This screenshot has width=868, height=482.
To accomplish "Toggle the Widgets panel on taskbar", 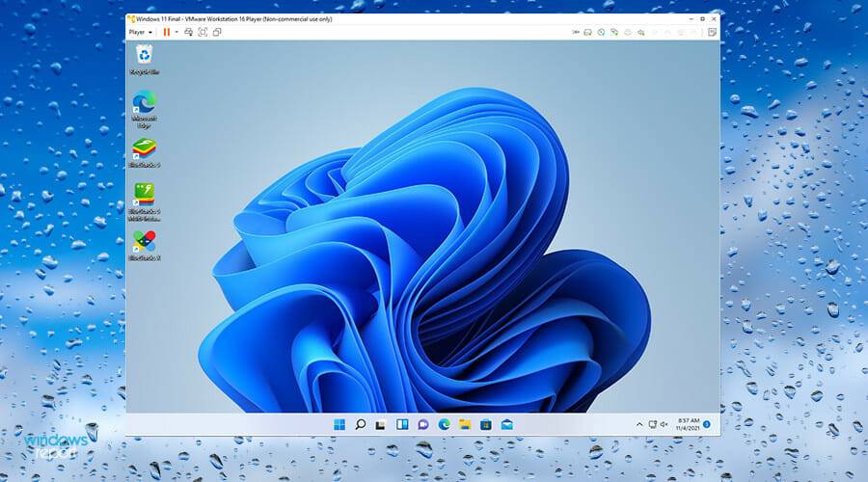I will point(402,424).
